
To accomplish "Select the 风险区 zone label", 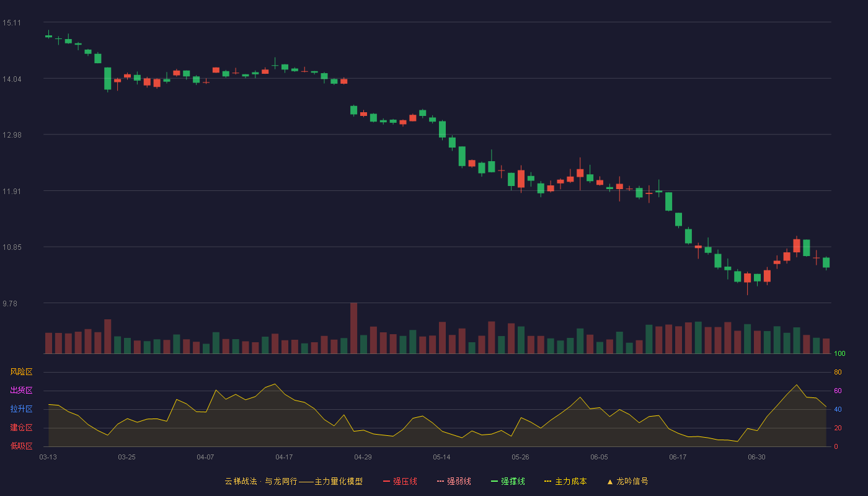I will (x=21, y=372).
